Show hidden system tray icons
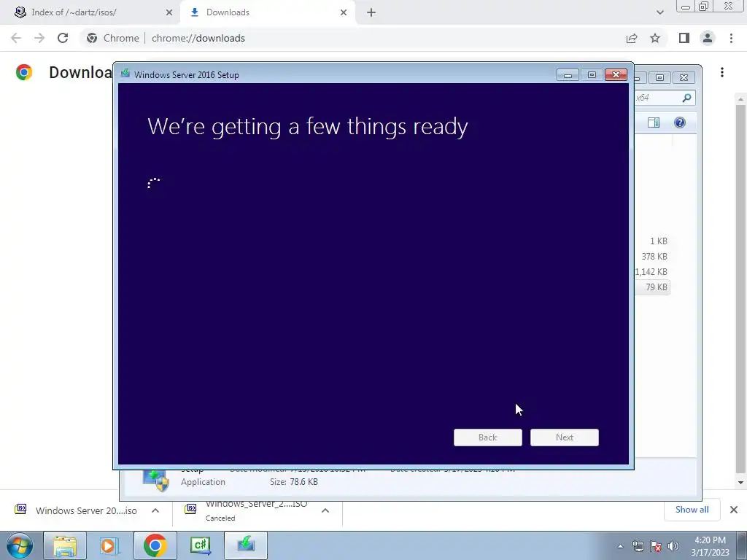This screenshot has width=747, height=560. (x=620, y=546)
